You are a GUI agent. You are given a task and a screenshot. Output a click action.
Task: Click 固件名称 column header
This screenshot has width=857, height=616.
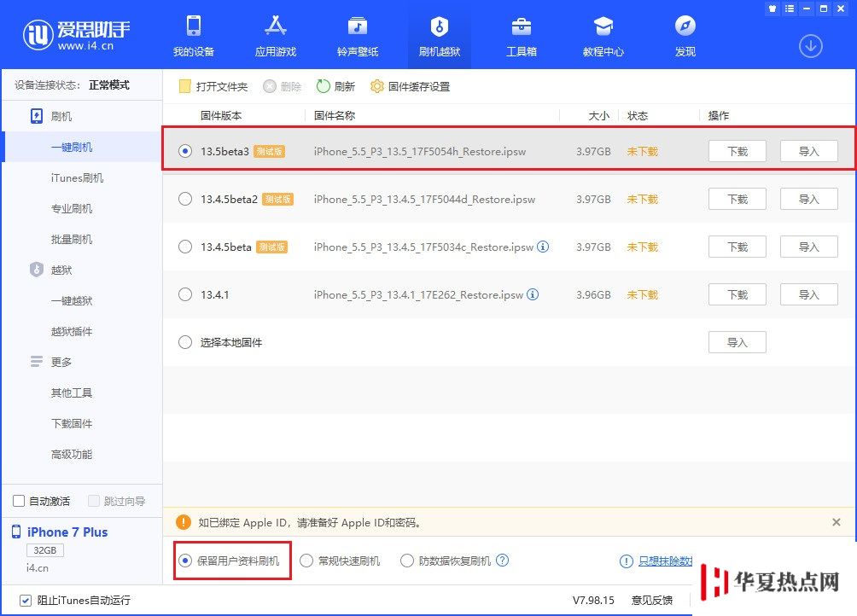[335, 116]
